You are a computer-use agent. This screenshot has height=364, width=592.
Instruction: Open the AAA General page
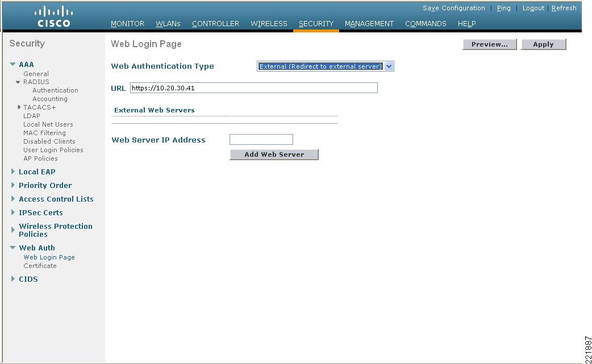pos(36,74)
